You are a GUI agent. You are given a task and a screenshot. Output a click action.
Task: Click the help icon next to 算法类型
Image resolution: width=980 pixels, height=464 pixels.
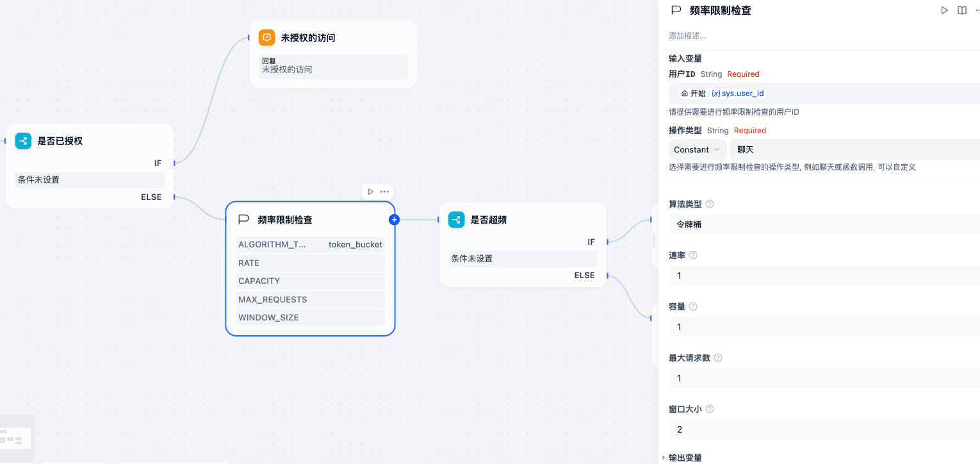pos(710,204)
